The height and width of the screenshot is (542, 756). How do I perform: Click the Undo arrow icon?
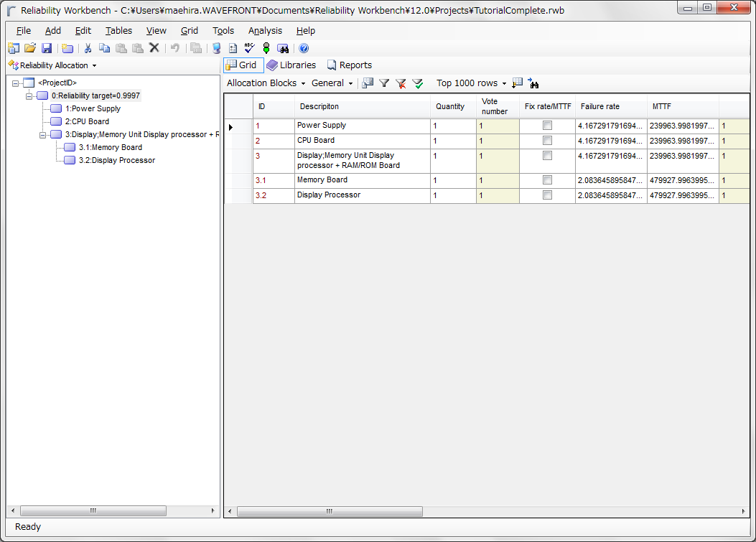click(175, 48)
